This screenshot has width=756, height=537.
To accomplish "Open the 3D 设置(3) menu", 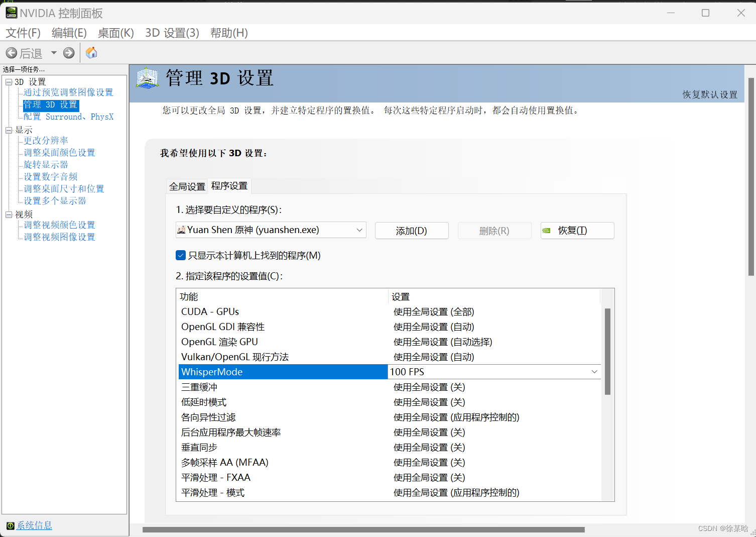I will pyautogui.click(x=172, y=33).
